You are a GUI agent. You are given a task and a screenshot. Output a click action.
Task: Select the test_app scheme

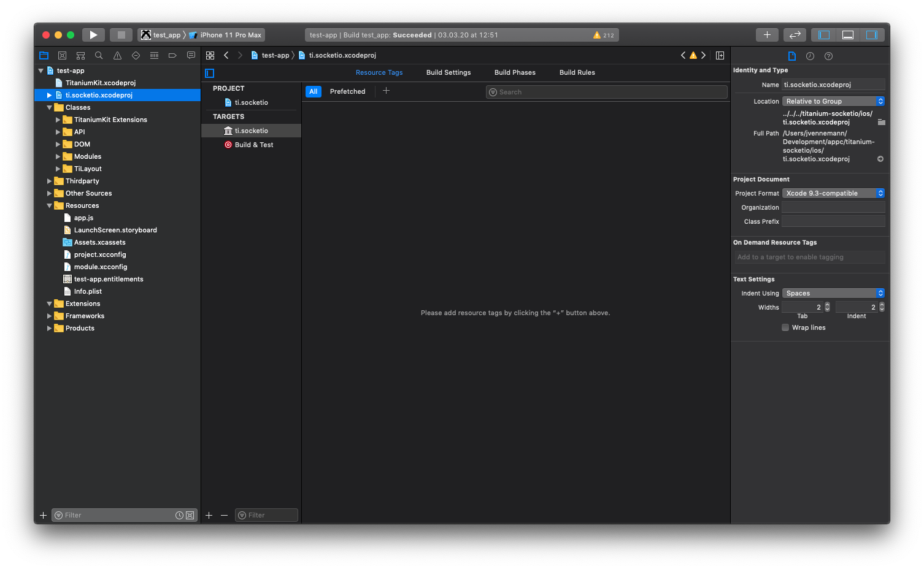point(161,35)
